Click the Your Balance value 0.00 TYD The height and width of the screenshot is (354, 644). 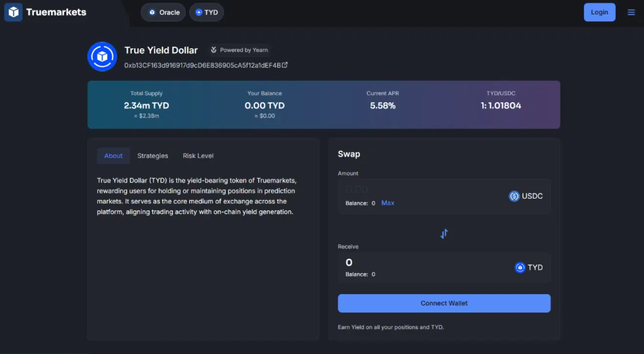(265, 106)
